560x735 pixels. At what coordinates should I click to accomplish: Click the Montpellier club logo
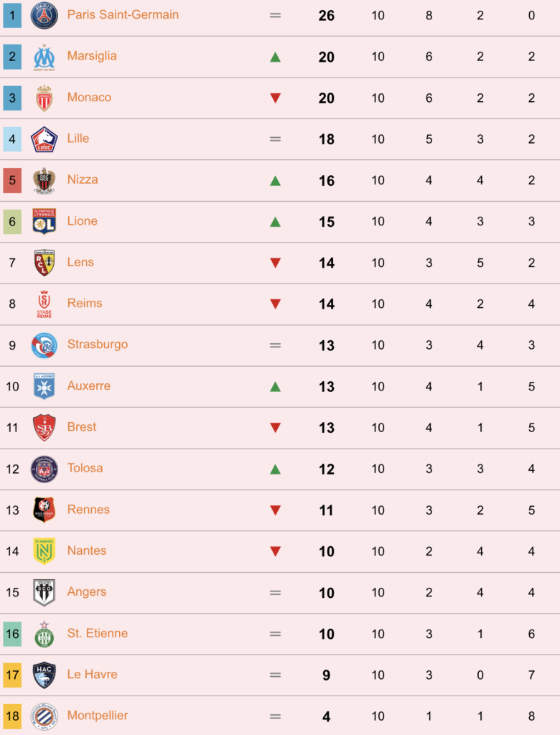pos(44,716)
